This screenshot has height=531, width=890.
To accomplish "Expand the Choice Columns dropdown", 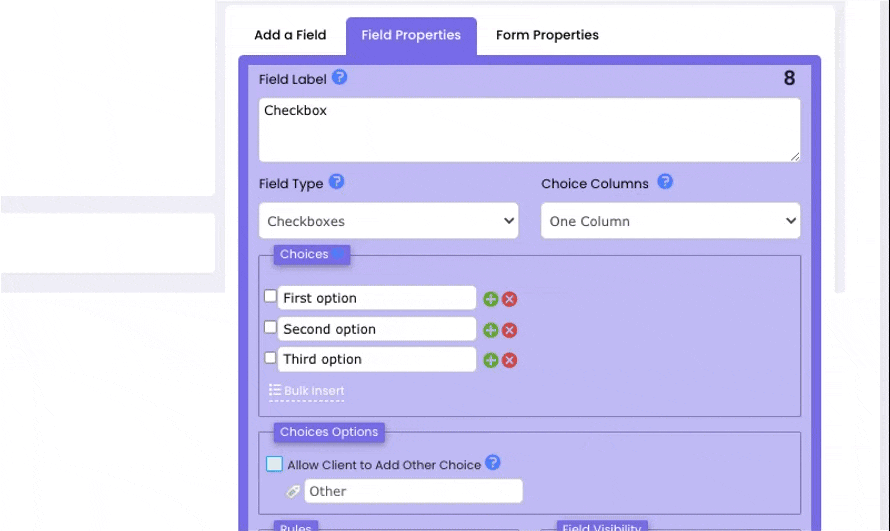I will click(x=670, y=221).
